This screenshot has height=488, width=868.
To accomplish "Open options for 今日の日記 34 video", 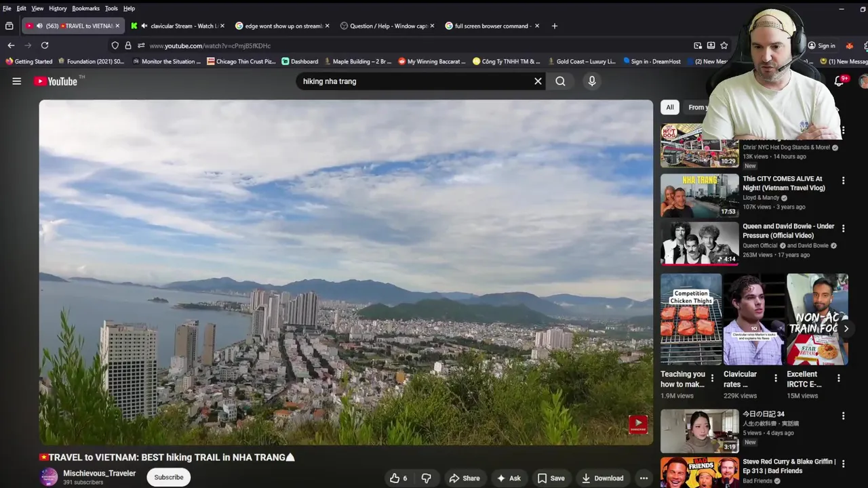I will click(843, 415).
